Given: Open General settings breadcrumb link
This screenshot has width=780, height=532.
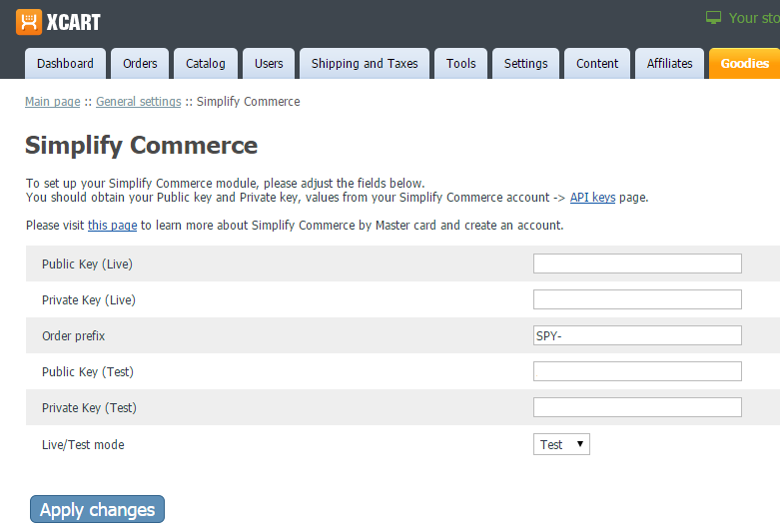Looking at the screenshot, I should click(x=139, y=102).
